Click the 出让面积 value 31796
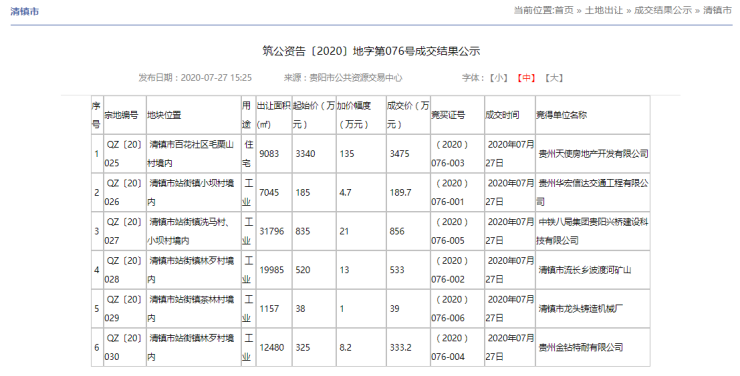This screenshot has height=376, width=740. click(x=272, y=231)
